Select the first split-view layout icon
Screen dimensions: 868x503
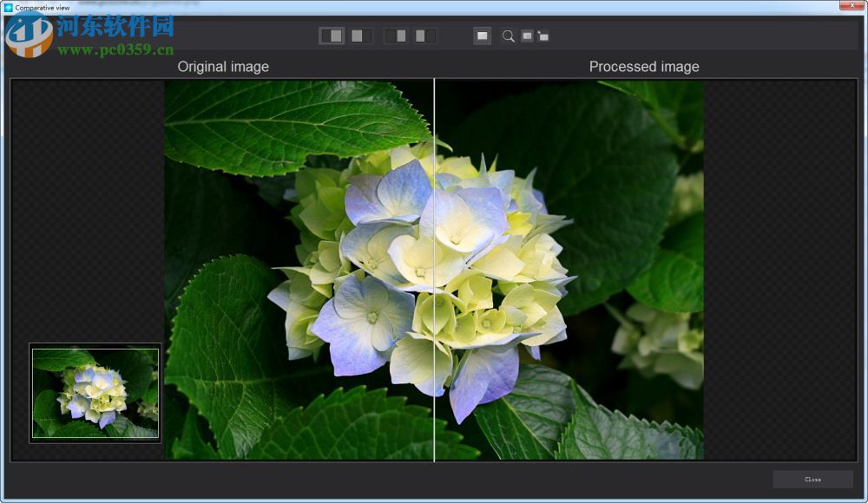click(x=332, y=36)
